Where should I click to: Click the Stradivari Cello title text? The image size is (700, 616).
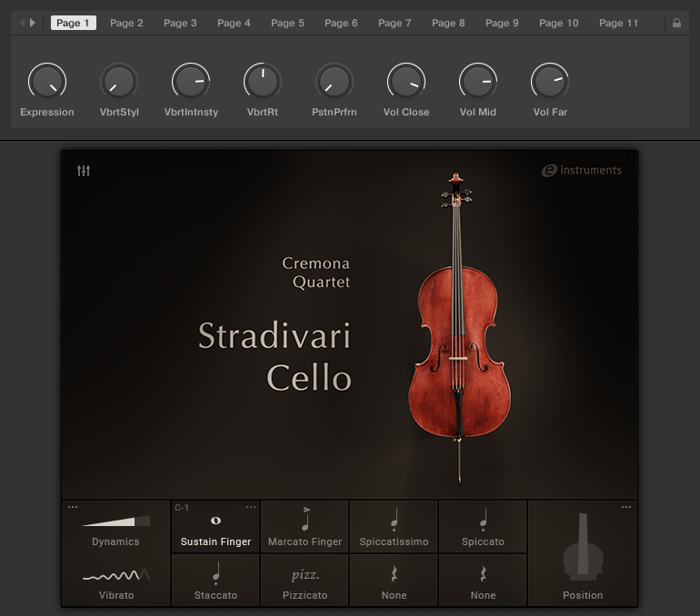click(275, 356)
